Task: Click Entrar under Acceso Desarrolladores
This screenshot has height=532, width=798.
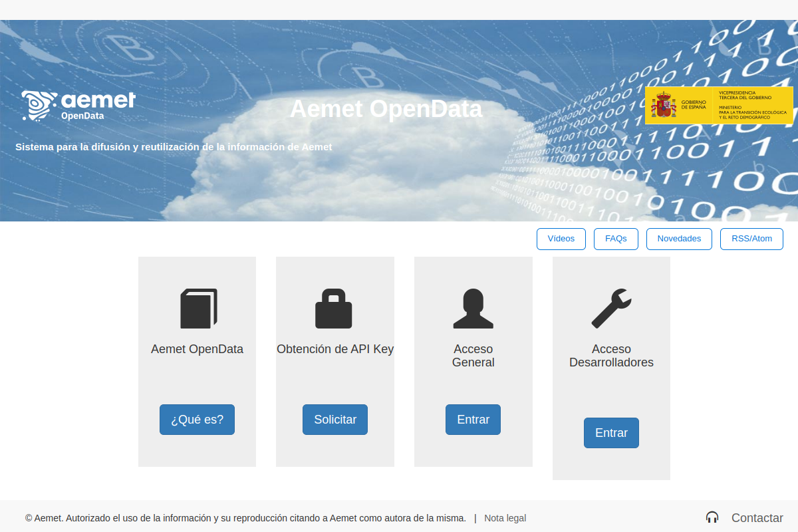Action: point(611,433)
